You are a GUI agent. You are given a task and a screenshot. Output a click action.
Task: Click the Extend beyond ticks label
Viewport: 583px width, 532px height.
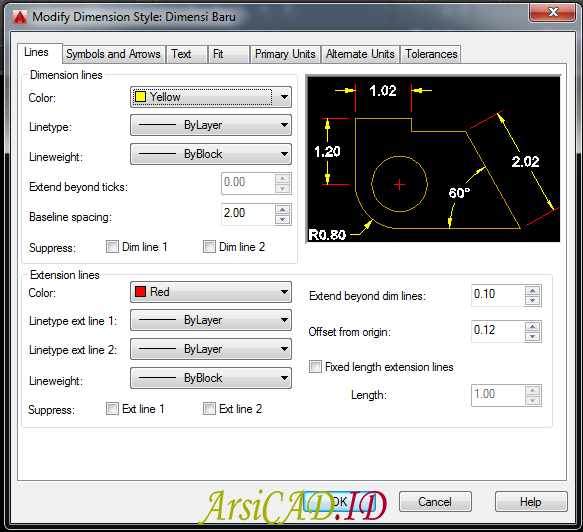coord(78,187)
